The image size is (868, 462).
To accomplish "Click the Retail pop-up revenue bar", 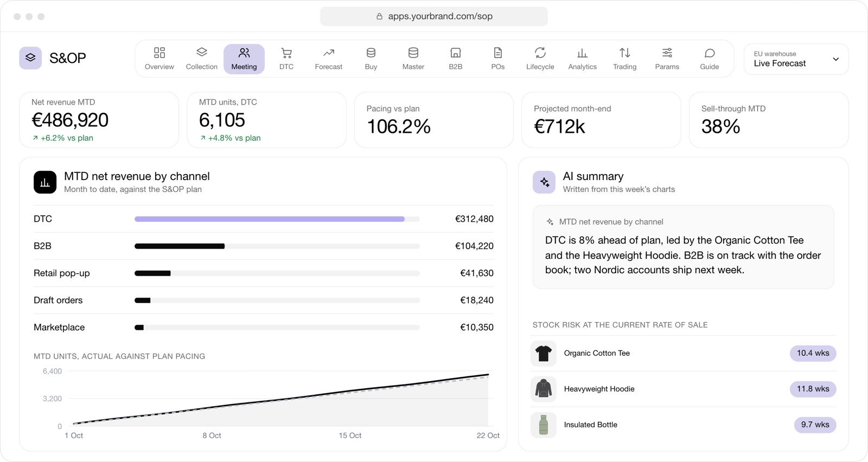I will click(x=277, y=273).
